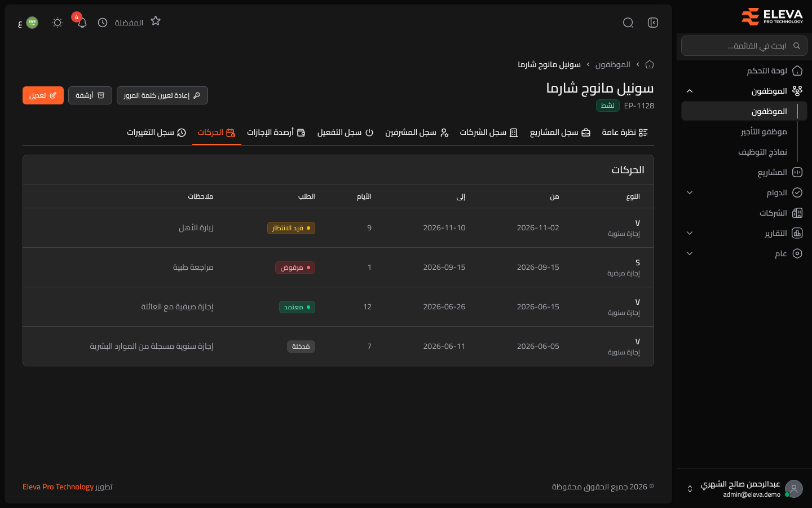Image resolution: width=812 pixels, height=508 pixels.
Task: Open the سجل الشركات tab
Action: 489,132
